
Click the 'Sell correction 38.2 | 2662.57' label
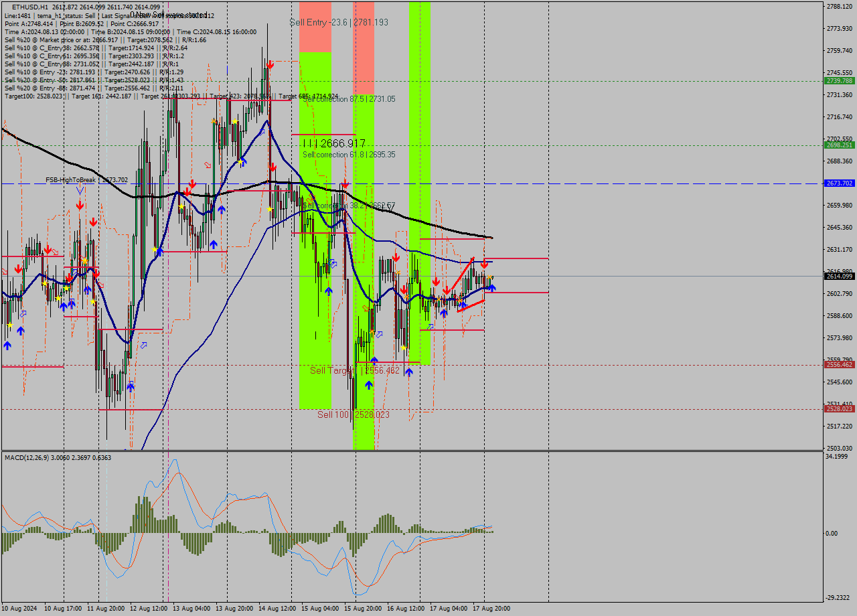(349, 206)
